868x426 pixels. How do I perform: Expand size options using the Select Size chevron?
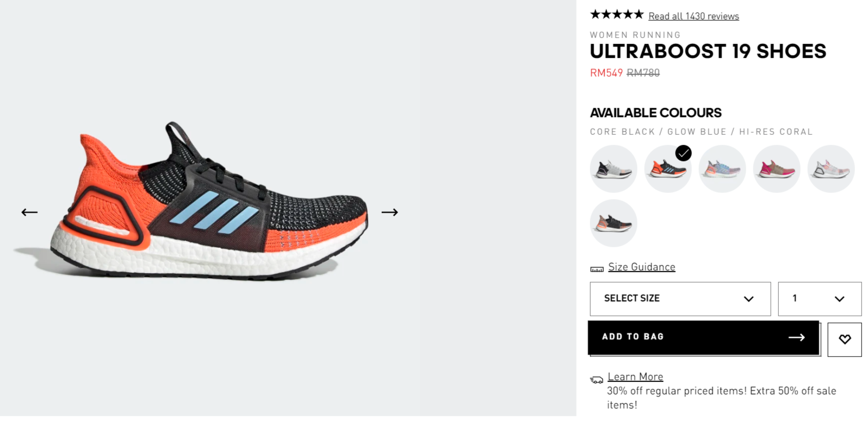click(748, 299)
